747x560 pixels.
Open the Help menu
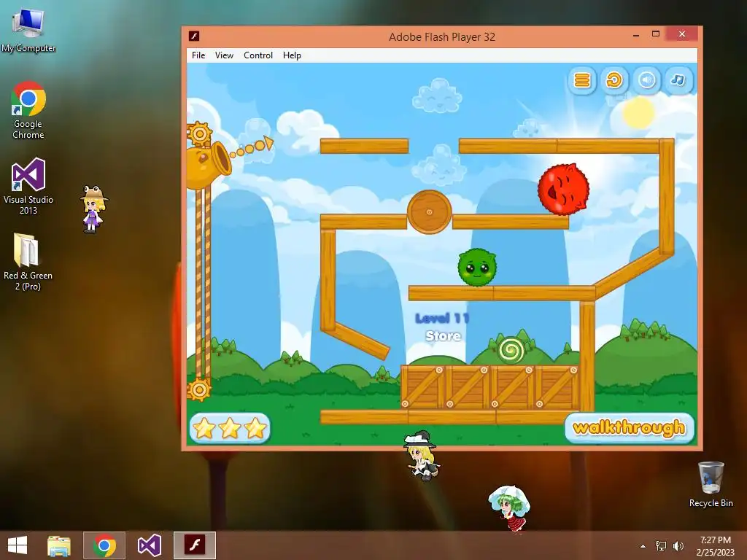pos(292,55)
